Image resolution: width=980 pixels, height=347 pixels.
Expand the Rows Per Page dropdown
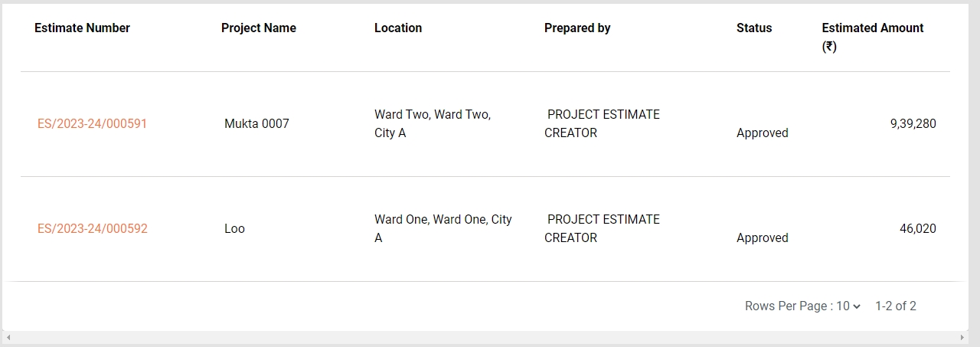click(x=848, y=306)
